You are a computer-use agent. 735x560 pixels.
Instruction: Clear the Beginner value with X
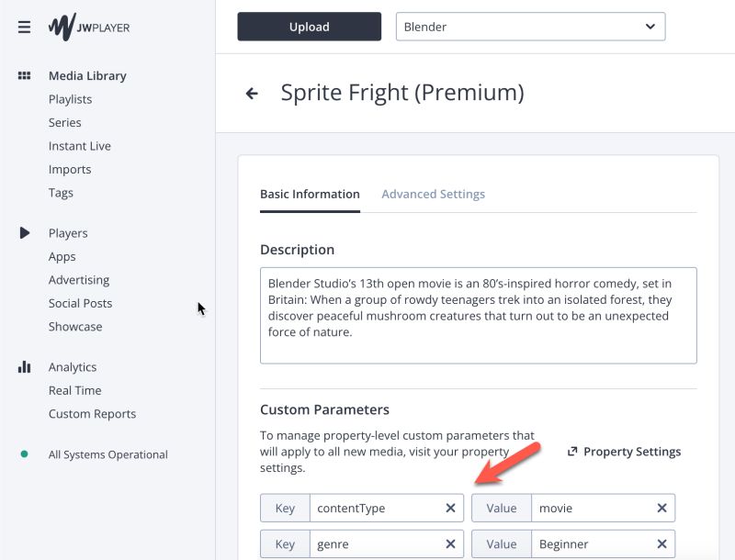click(661, 544)
